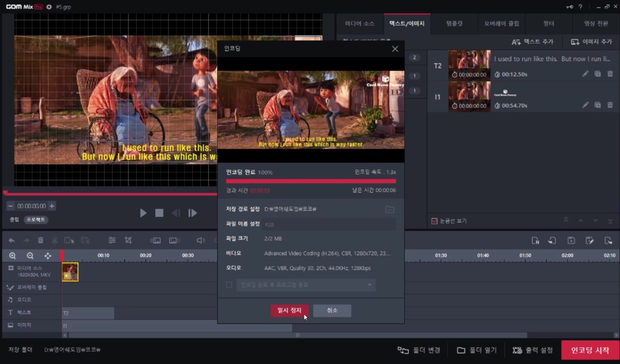
Task: Click the 폴더 변경 button
Action: click(x=419, y=350)
